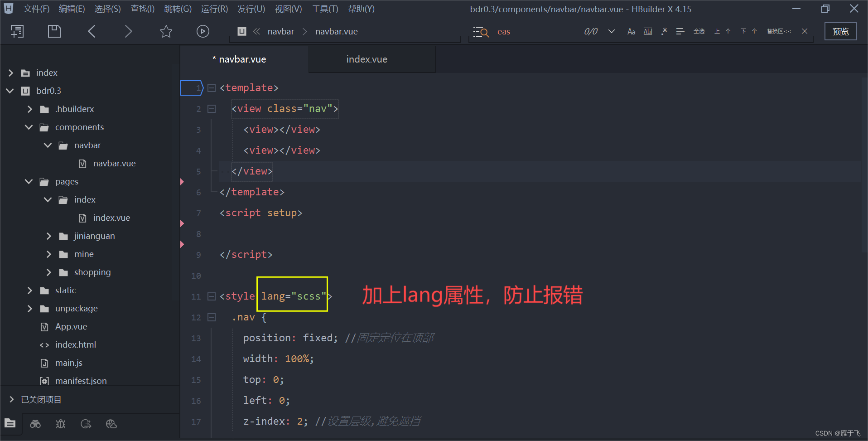Fold the template block at line 1
Viewport: 868px width, 441px height.
pyautogui.click(x=212, y=88)
